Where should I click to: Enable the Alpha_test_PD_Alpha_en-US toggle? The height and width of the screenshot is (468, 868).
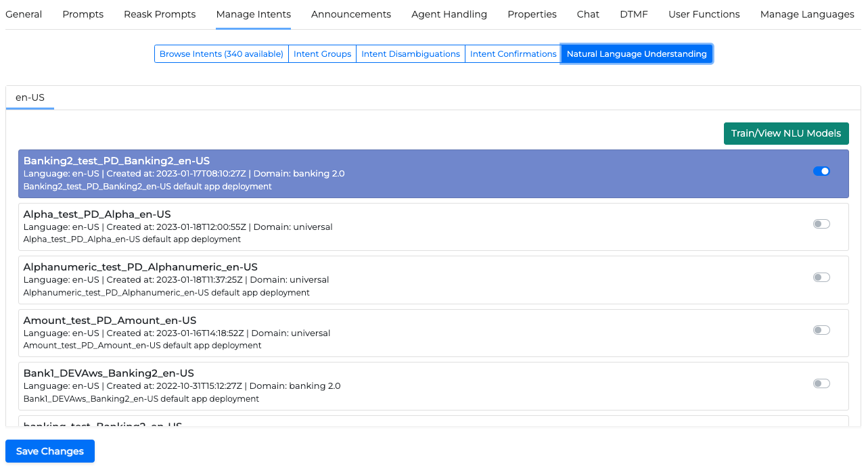(821, 224)
